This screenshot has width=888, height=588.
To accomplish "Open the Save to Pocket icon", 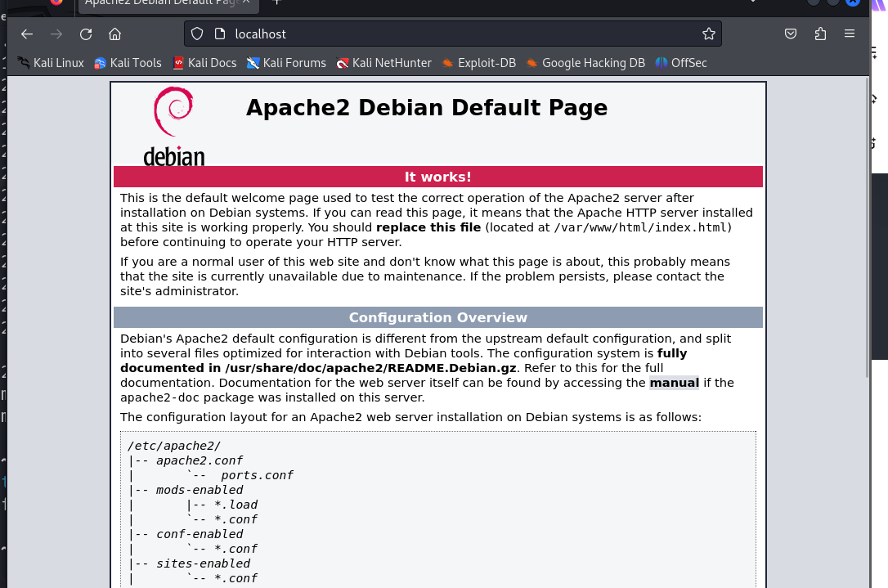I will pyautogui.click(x=791, y=34).
